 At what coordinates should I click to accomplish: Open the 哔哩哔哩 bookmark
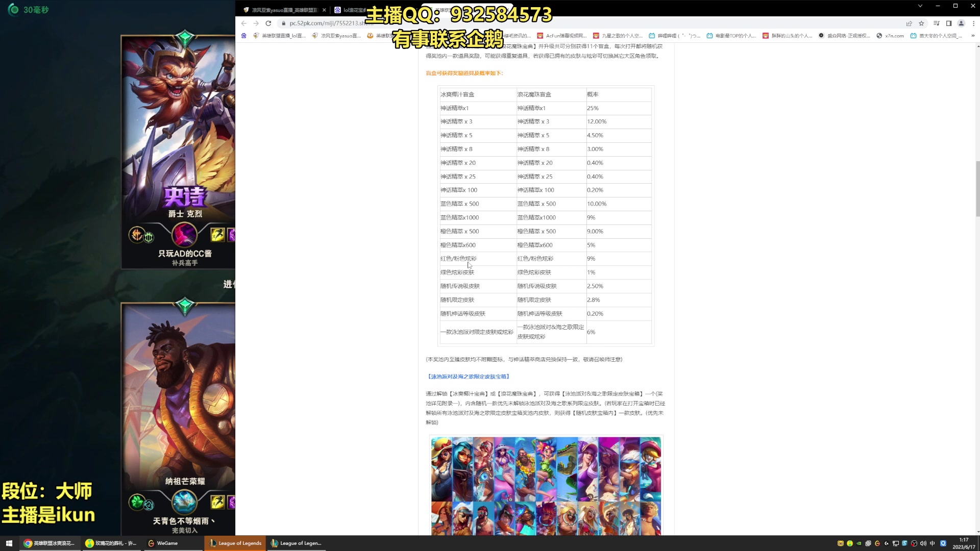[675, 36]
